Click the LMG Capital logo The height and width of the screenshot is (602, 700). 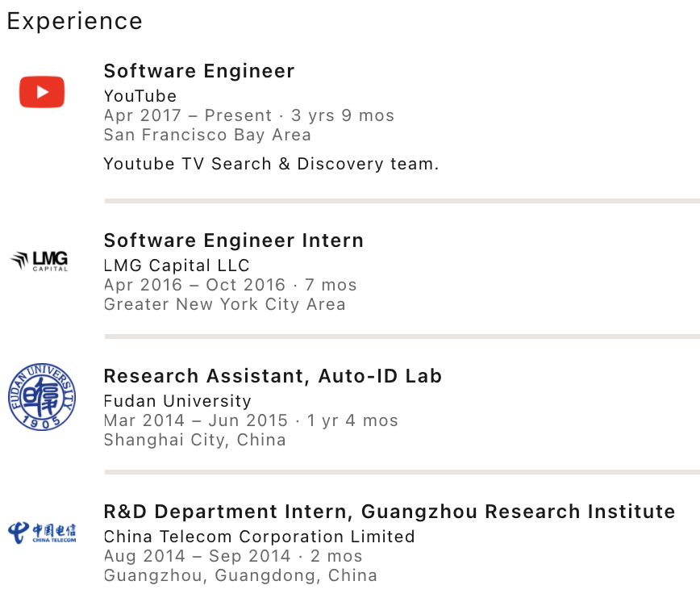pos(40,261)
